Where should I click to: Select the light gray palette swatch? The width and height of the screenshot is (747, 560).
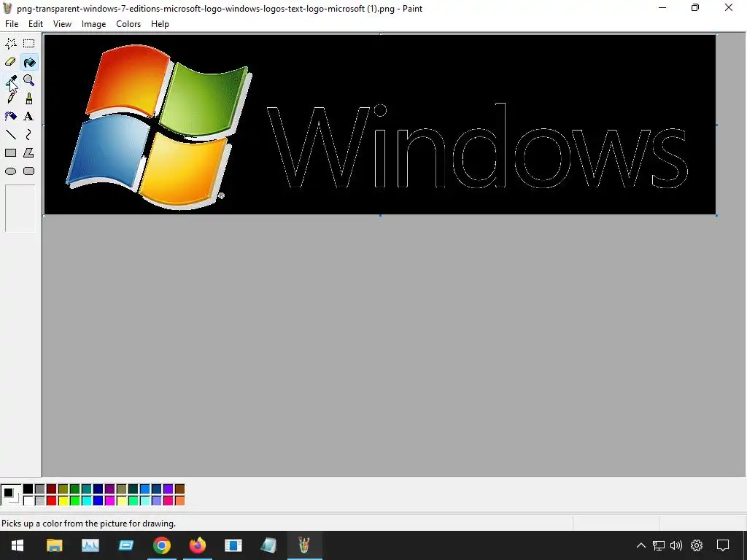(39, 500)
